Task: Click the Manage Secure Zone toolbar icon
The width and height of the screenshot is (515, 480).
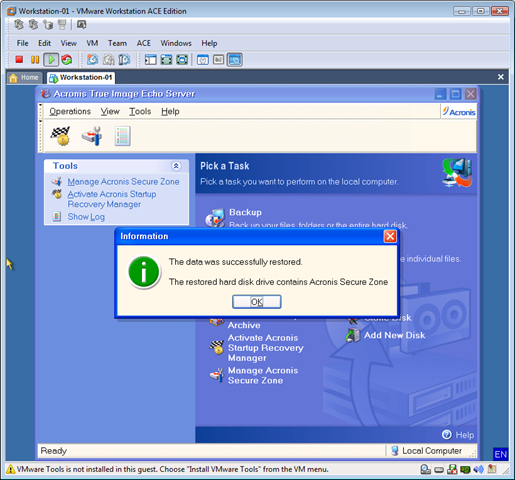Action: (x=92, y=136)
